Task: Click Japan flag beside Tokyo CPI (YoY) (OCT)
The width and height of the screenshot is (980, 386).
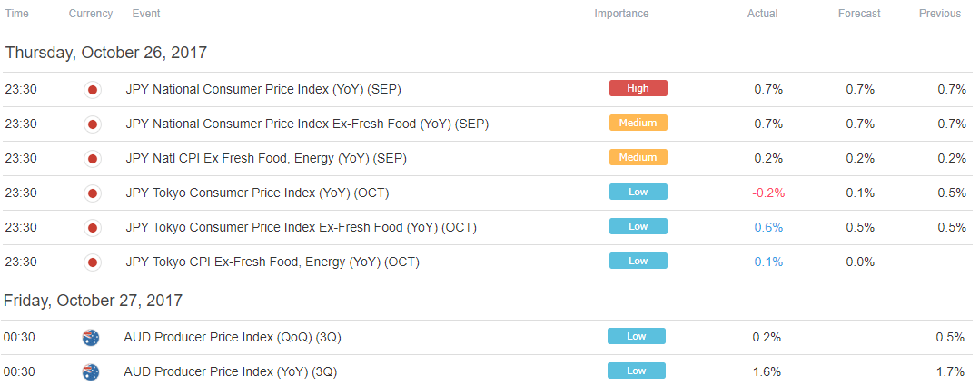Action: pyautogui.click(x=93, y=193)
